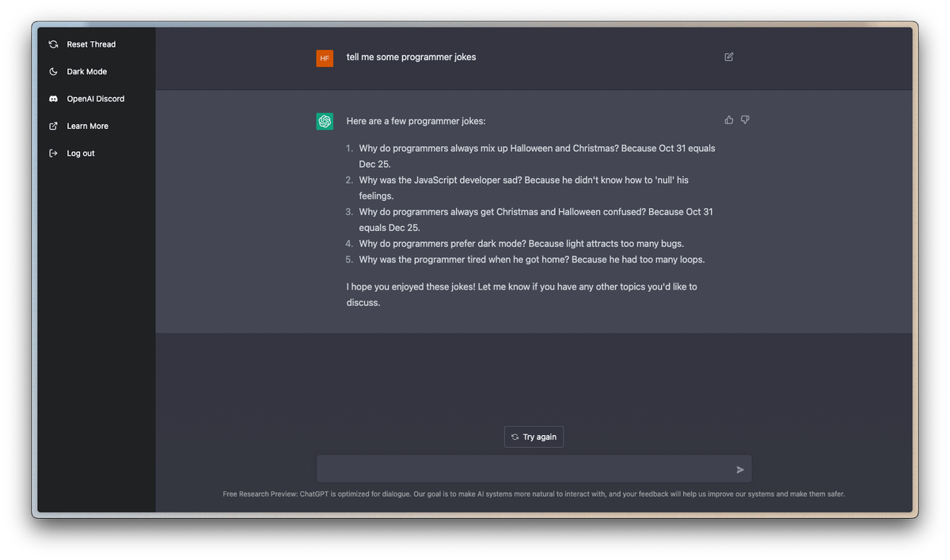Click the Log out arrow icon
Screen dimensions: 950x560
pos(53,153)
